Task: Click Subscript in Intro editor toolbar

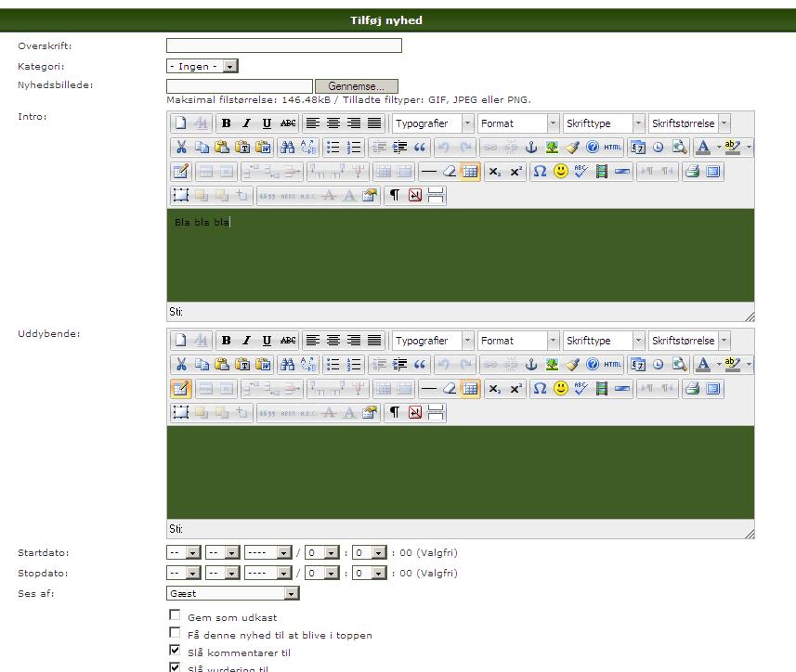Action: 495,172
